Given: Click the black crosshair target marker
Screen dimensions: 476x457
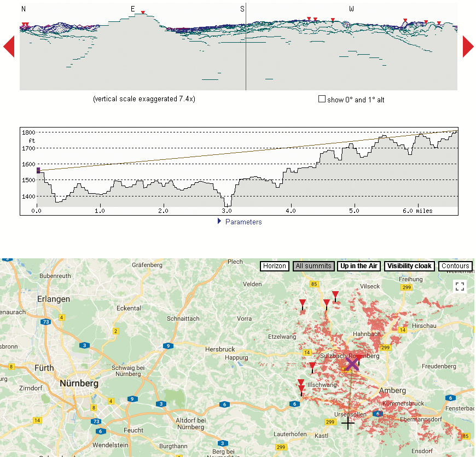Looking at the screenshot, I should [348, 423].
